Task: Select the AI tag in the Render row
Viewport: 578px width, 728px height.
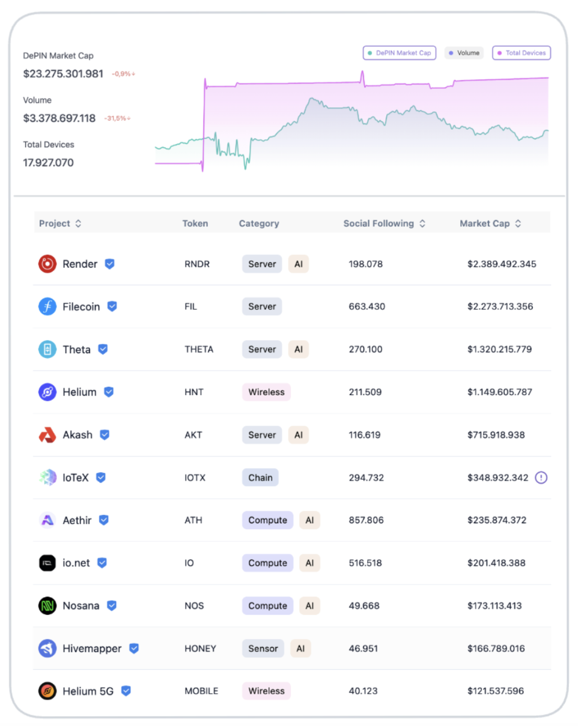Action: pos(298,264)
